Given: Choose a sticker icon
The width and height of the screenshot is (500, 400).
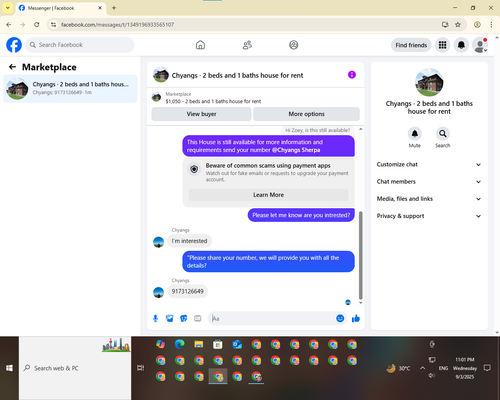Looking at the screenshot, I should (184, 318).
